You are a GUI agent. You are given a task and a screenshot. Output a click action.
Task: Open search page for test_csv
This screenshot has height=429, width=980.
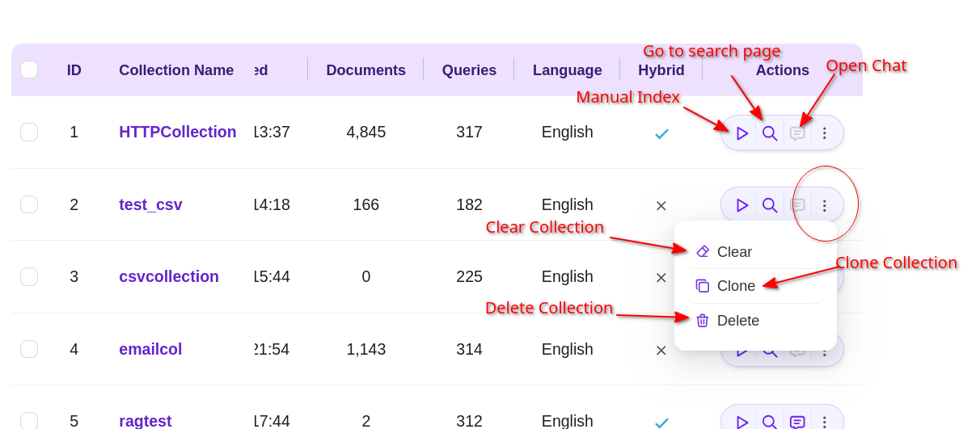point(770,205)
